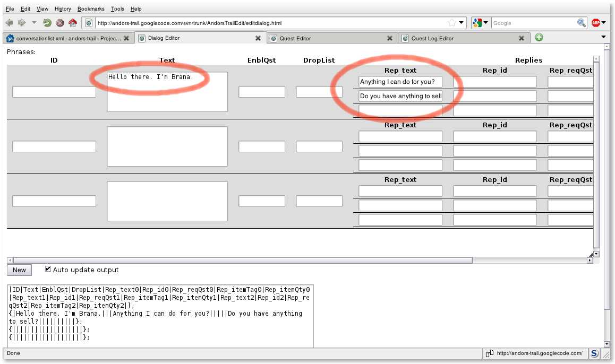Click the forward navigation arrow
Image resolution: width=615 pixels, height=364 pixels.
pyautogui.click(x=22, y=23)
